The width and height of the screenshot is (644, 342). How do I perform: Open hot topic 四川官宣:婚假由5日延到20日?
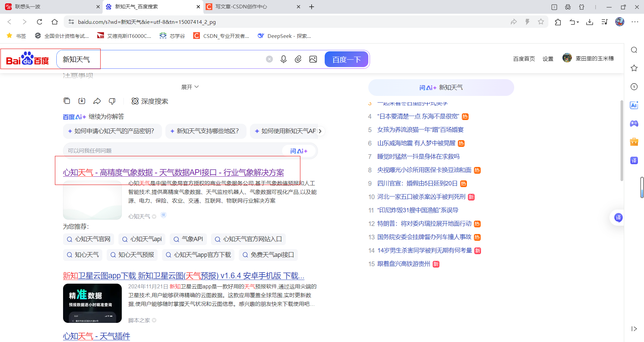click(417, 183)
